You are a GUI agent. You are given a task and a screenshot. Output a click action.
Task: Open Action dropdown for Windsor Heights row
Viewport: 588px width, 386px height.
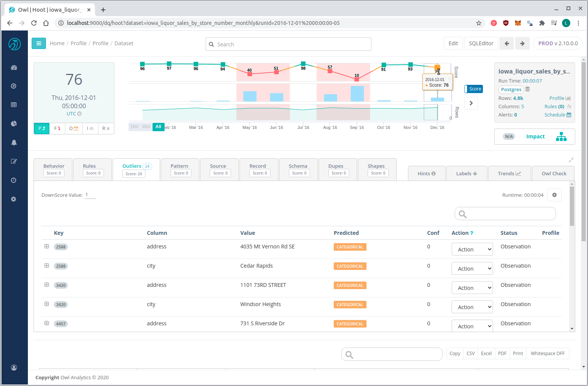(x=472, y=307)
